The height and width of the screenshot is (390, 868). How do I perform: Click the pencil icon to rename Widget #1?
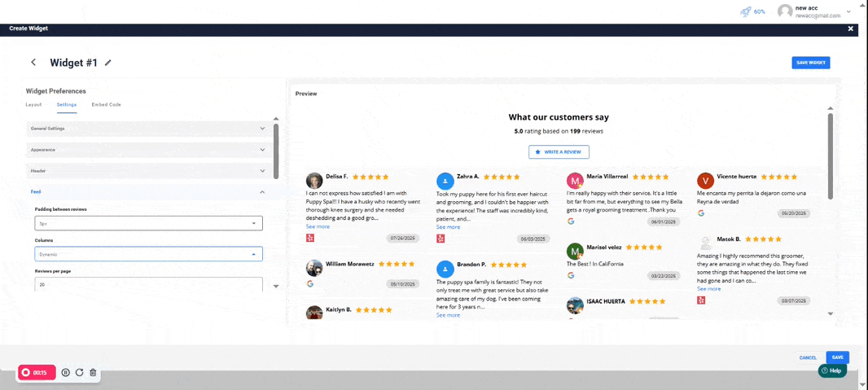pyautogui.click(x=108, y=63)
